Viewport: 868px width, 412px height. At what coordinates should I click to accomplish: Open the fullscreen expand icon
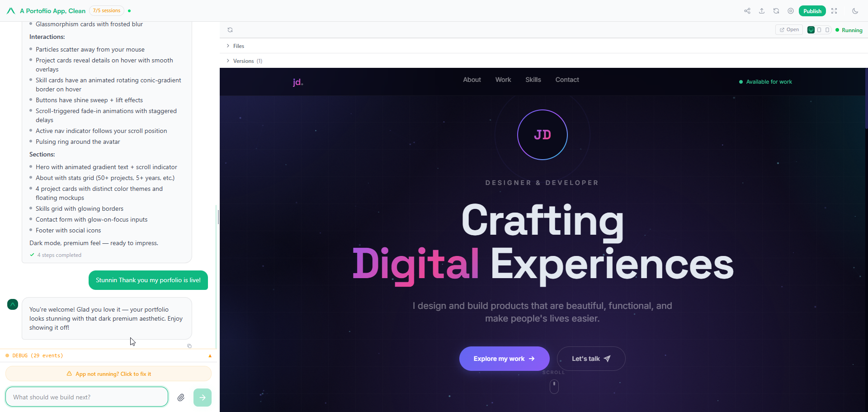pyautogui.click(x=834, y=11)
